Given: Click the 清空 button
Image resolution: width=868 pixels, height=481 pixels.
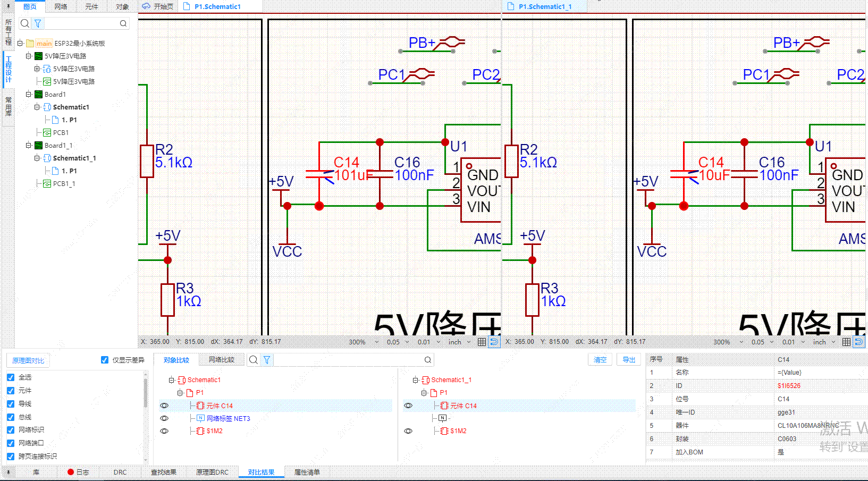Looking at the screenshot, I should [600, 360].
